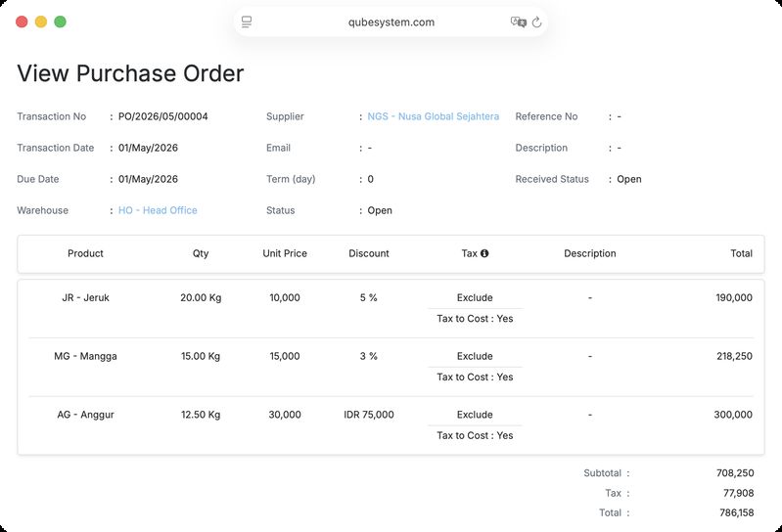Click the Tax amount 77,908
The width and height of the screenshot is (782, 532).
(x=738, y=493)
